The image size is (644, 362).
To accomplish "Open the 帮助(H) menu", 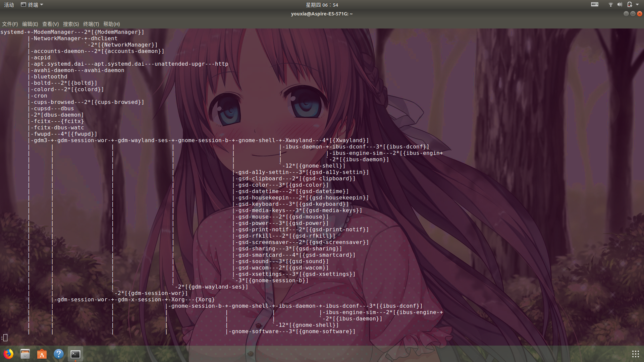I will [111, 24].
